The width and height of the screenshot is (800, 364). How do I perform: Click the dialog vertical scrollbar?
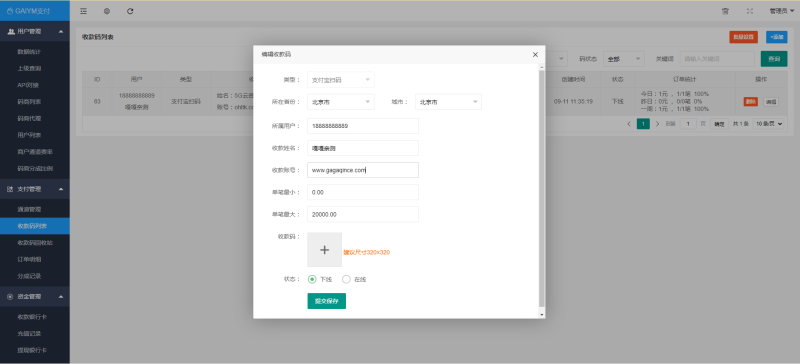point(542,189)
